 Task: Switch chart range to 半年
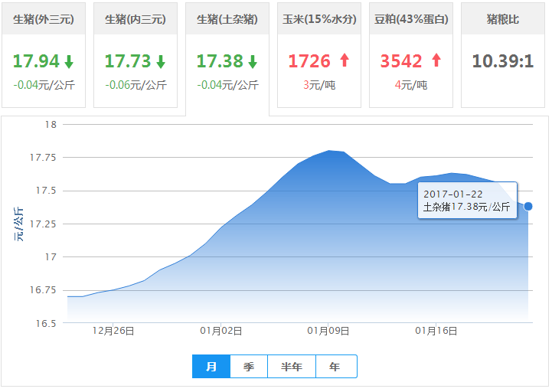pyautogui.click(x=292, y=367)
